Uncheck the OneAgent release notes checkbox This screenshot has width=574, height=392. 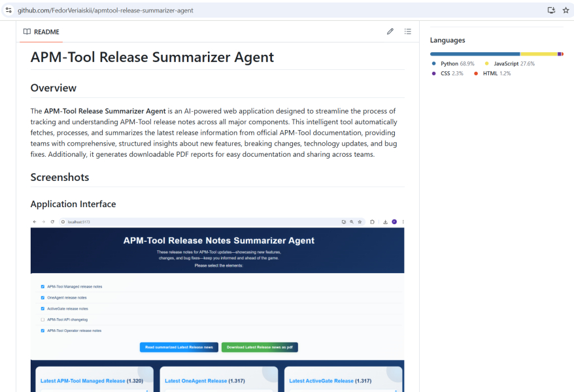(x=42, y=297)
